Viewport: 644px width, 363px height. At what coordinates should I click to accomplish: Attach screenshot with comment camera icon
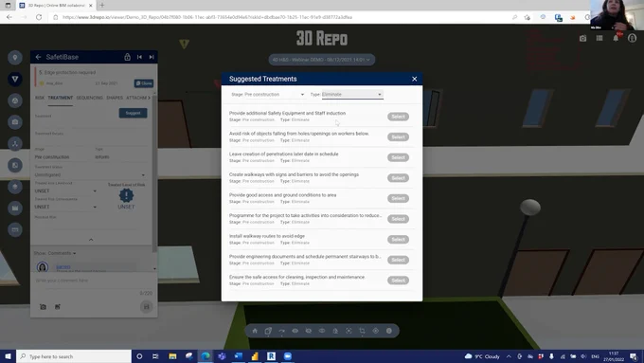tap(44, 307)
